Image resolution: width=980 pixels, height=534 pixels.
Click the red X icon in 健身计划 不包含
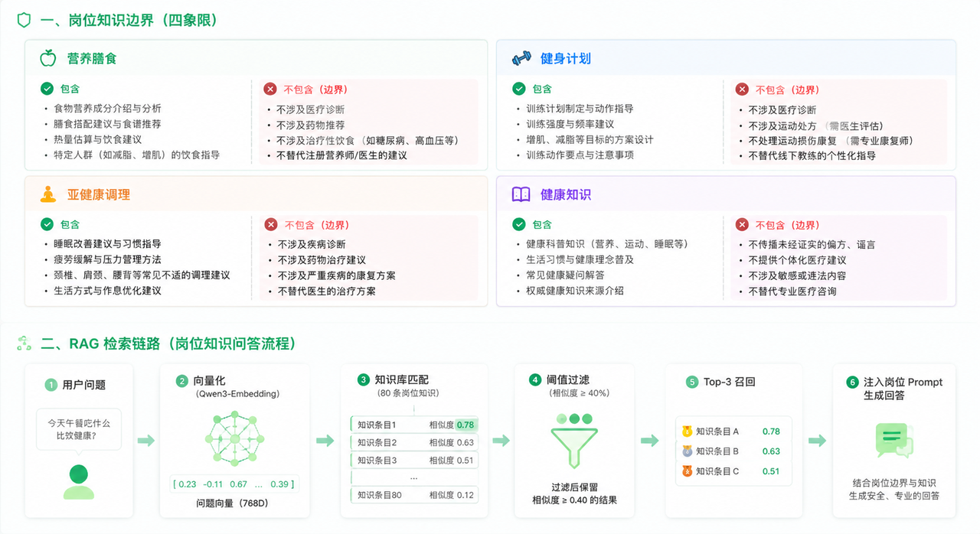(x=742, y=90)
